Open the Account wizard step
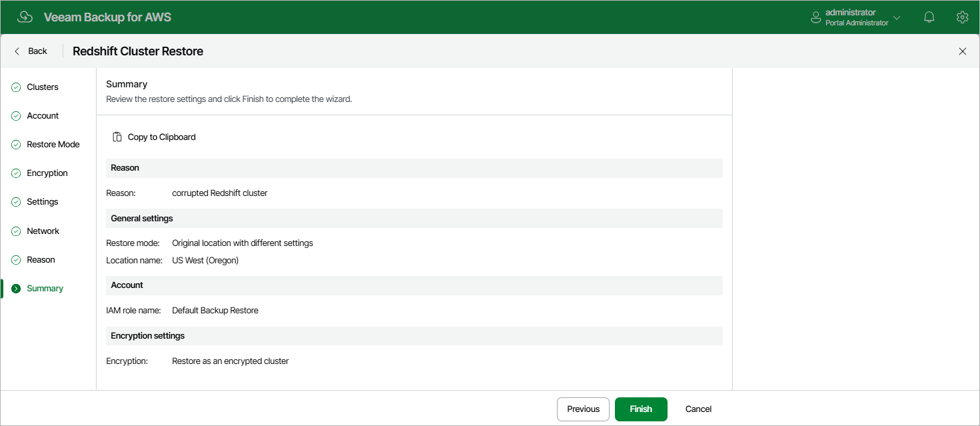Image resolution: width=980 pixels, height=426 pixels. point(43,116)
